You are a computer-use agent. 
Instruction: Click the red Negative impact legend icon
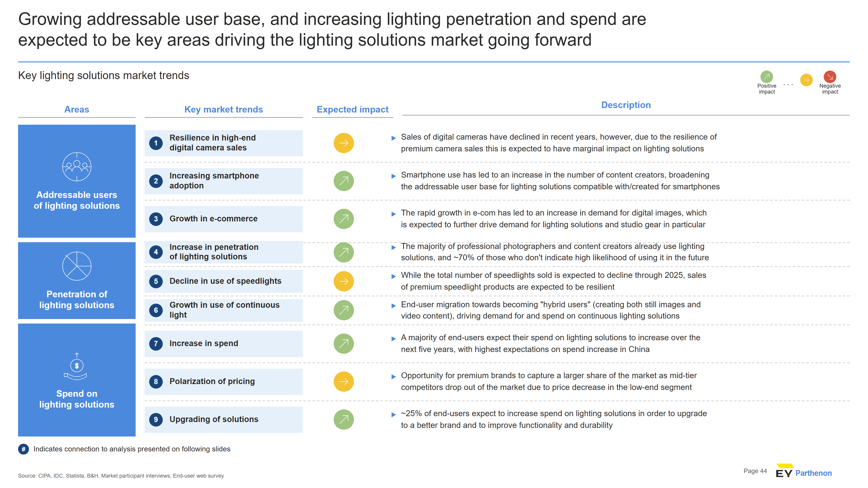830,77
